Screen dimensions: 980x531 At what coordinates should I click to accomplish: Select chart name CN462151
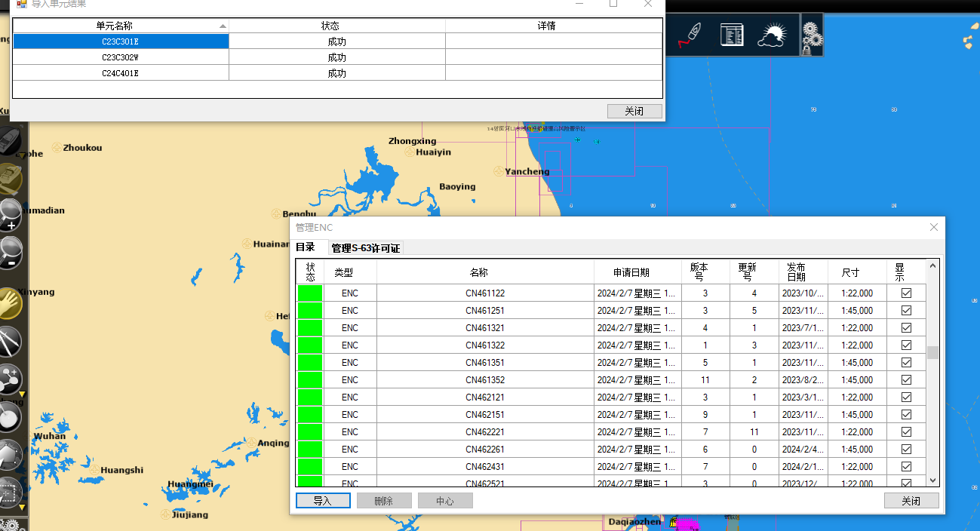(x=485, y=414)
